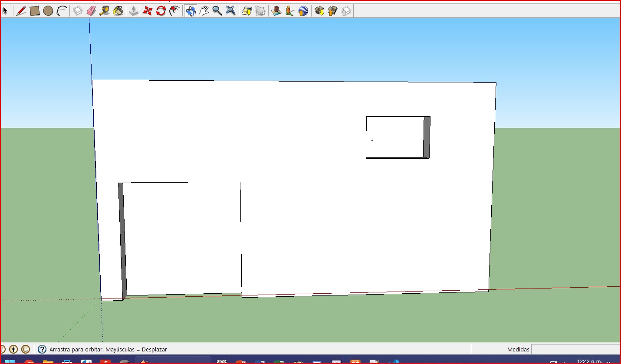The image size is (621, 364).
Task: Click Preview in Google Earth icon
Action: click(303, 11)
